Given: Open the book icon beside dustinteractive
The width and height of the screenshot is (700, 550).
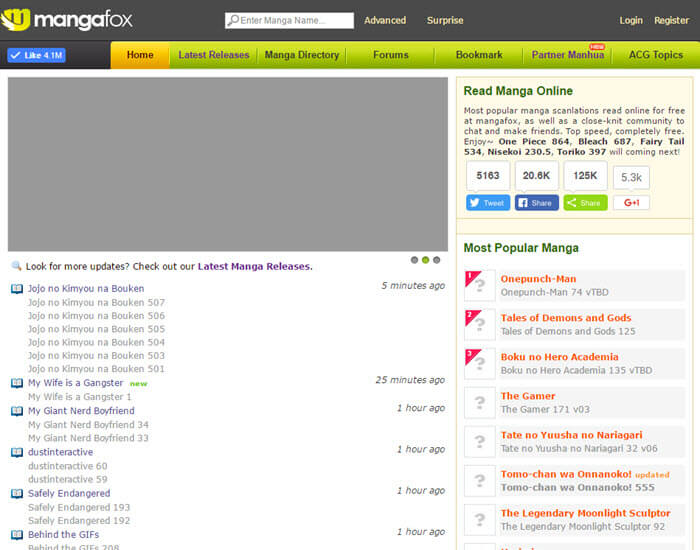Looking at the screenshot, I should pyautogui.click(x=17, y=452).
